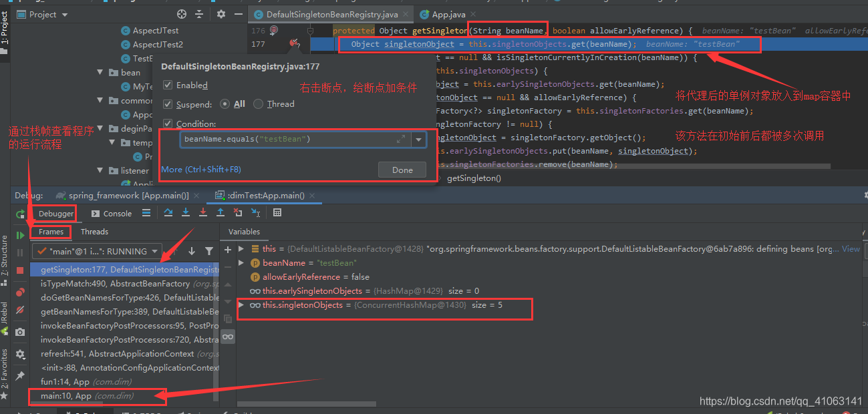Screen dimensions: 868x414
Task: Click the Step Out icon
Action: [x=221, y=213]
